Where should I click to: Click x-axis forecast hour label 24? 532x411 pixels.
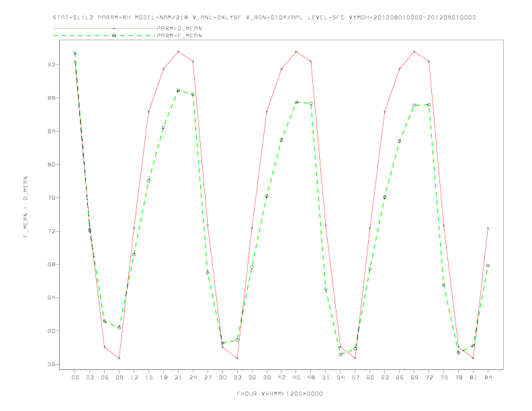click(193, 377)
